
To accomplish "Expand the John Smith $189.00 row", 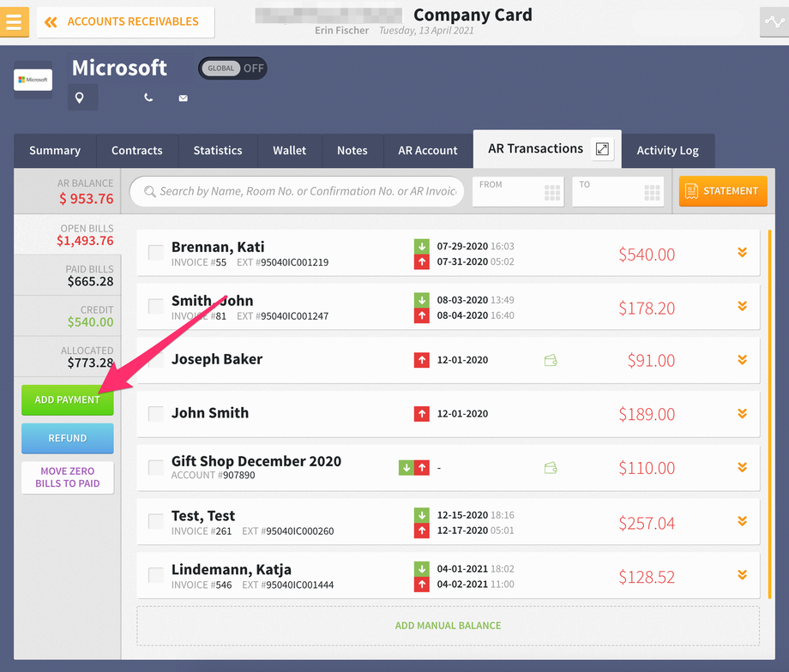I will (742, 414).
